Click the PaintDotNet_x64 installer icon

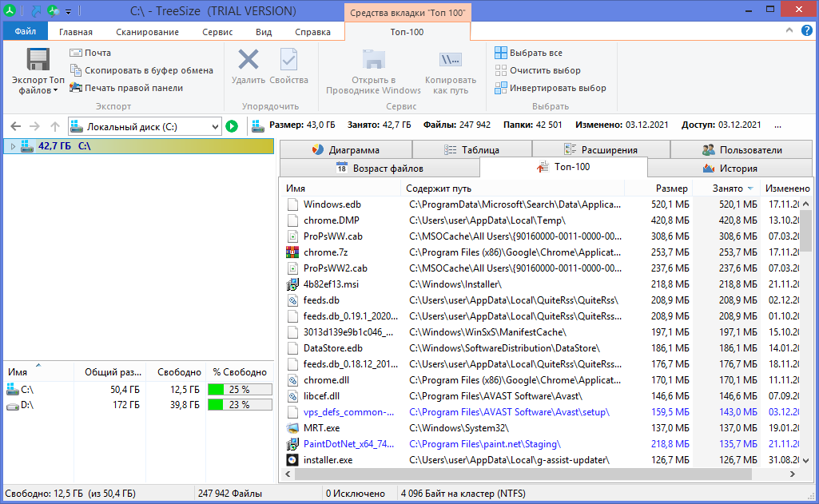coord(292,444)
